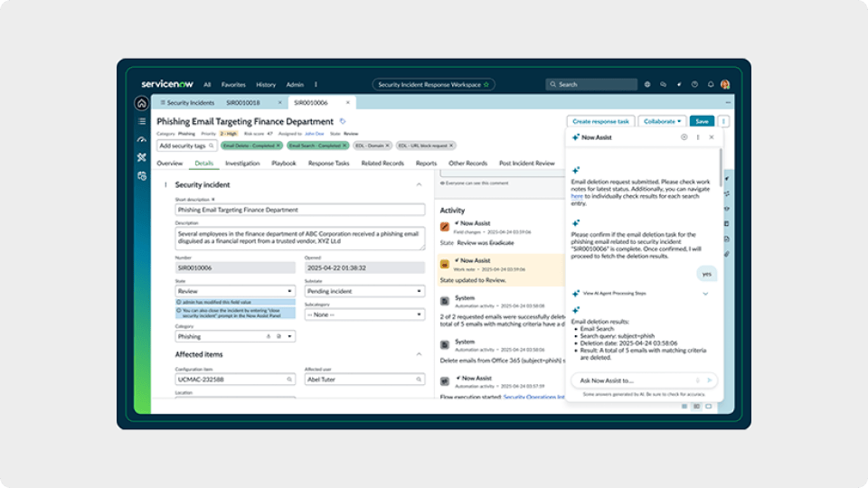The image size is (868, 488).
Task: Send message in Now Assist chat
Action: (x=710, y=380)
